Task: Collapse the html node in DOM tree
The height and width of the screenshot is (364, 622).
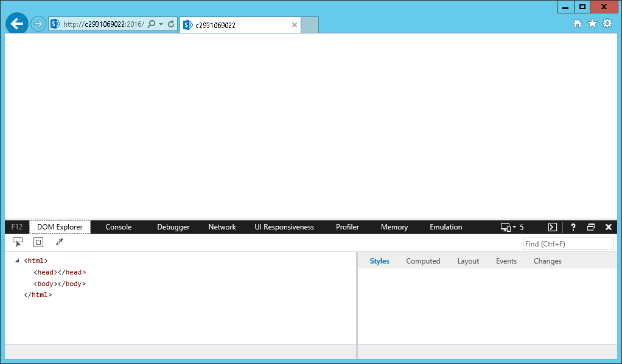Action: (x=17, y=261)
